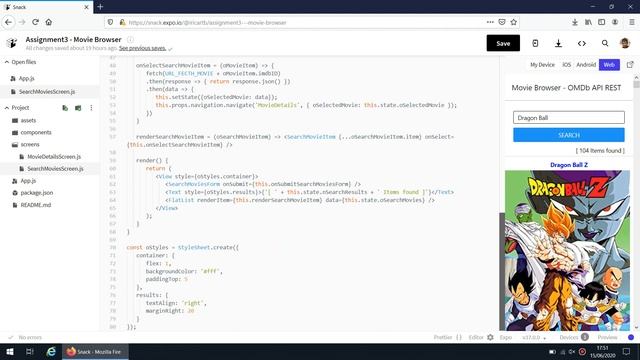Image resolution: width=640 pixels, height=360 pixels.
Task: Collapse the screens folder
Action: coord(25,144)
